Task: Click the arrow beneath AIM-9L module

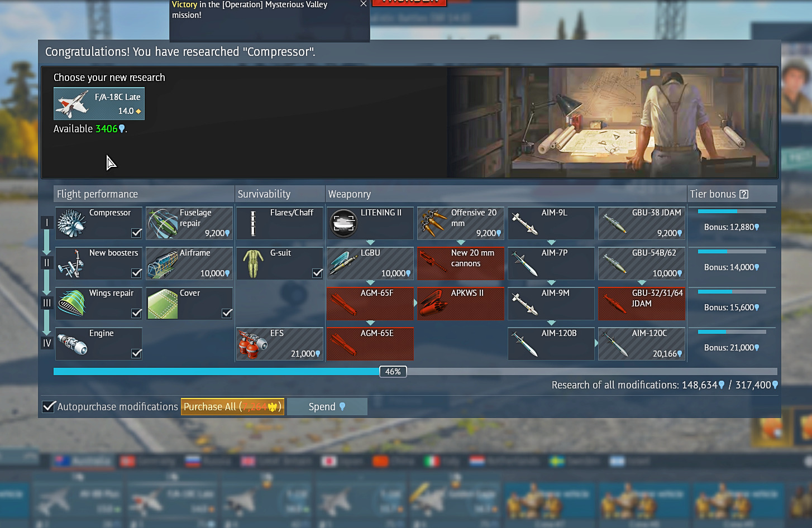Action: tap(551, 243)
